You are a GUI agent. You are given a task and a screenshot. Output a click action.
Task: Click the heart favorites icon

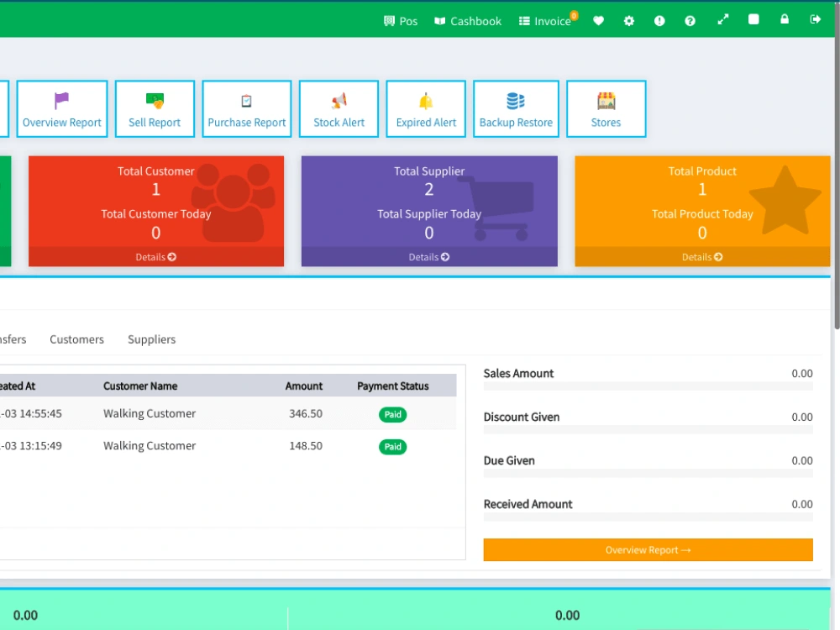pos(598,20)
